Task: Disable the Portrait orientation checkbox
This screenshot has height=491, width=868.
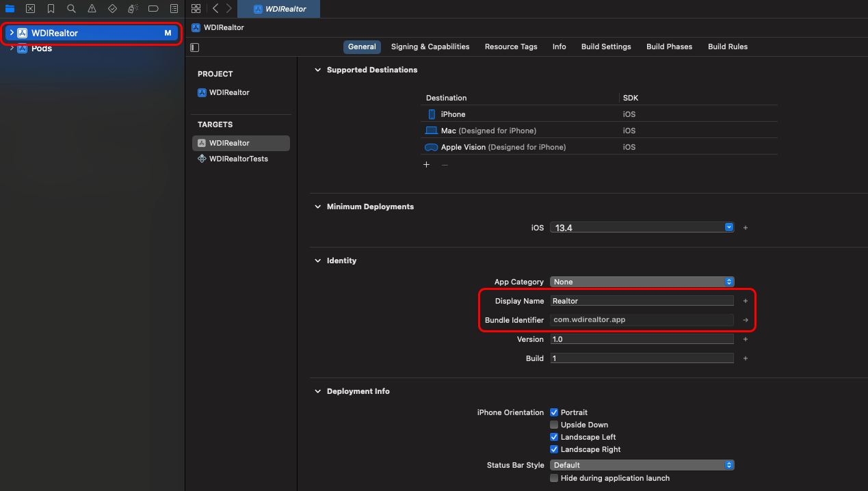Action: [554, 412]
